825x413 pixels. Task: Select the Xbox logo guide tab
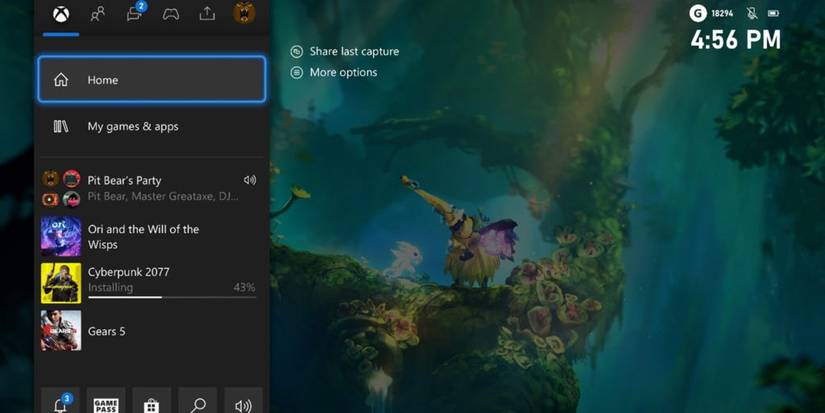tap(61, 14)
